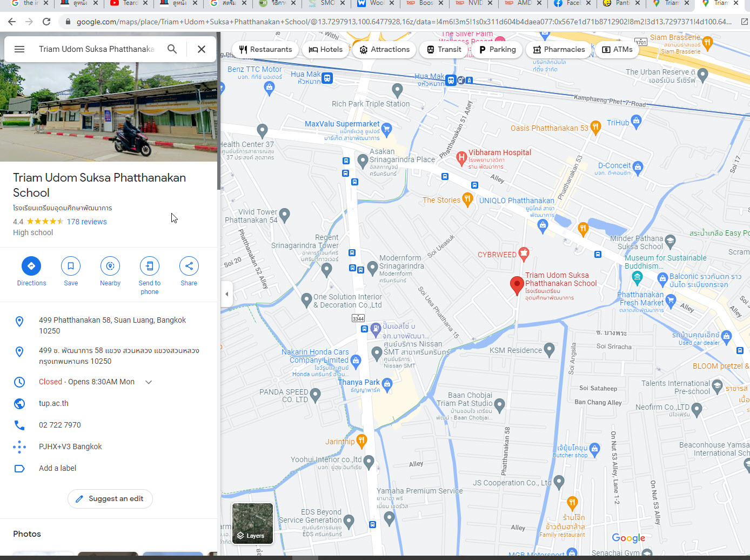Click the Rich Park Triple Station pin
This screenshot has width=750, height=560.
click(398, 90)
